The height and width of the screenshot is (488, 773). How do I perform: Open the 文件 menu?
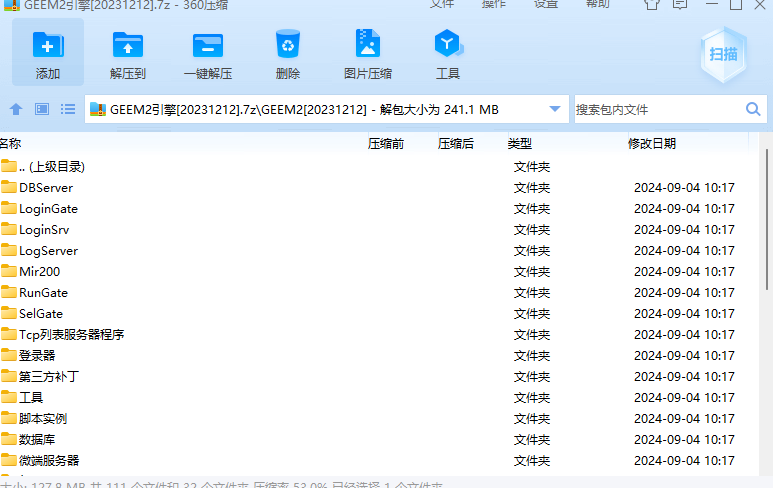click(x=441, y=4)
